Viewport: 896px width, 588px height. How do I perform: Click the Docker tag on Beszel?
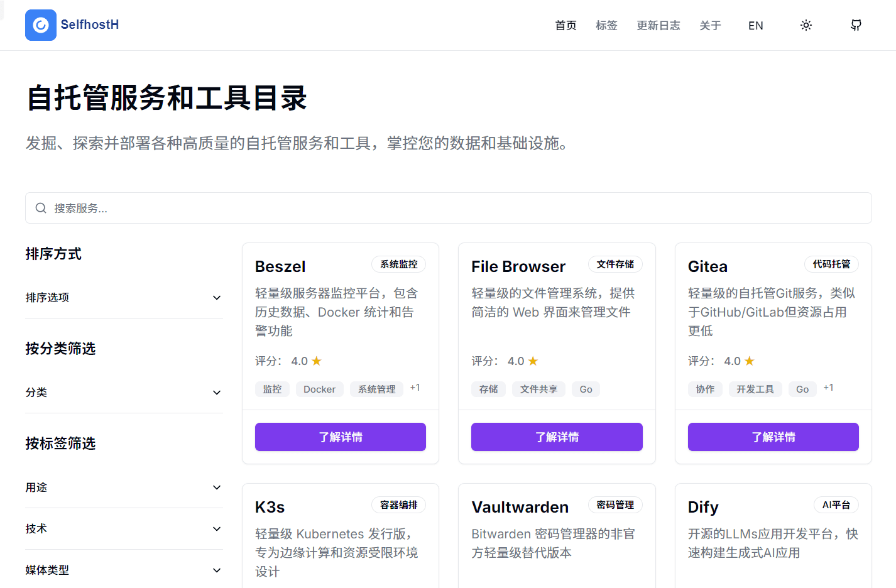pos(319,389)
